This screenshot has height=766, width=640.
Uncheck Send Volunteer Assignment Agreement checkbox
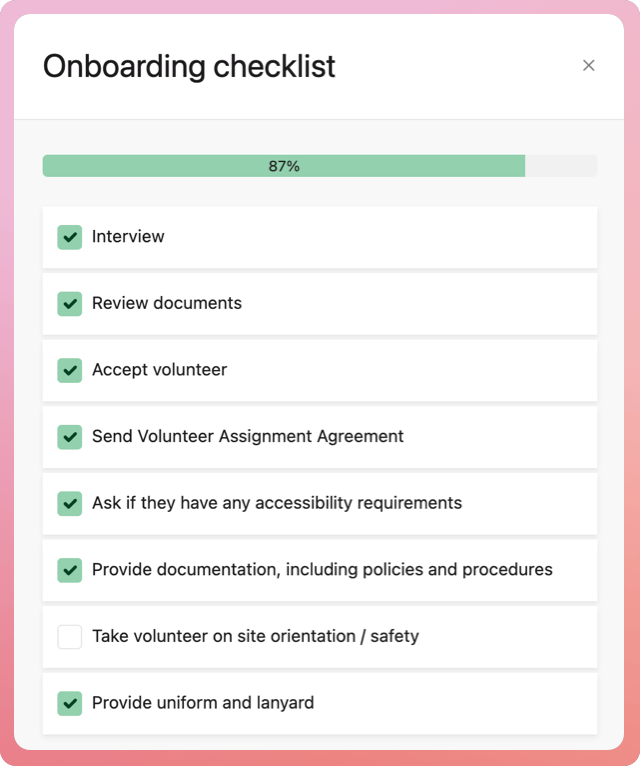69,437
